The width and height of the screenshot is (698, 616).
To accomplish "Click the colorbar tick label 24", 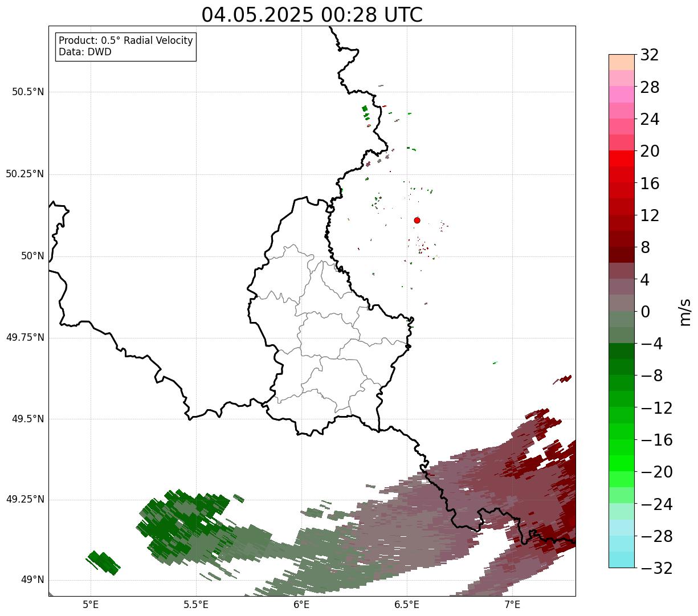I will [650, 119].
